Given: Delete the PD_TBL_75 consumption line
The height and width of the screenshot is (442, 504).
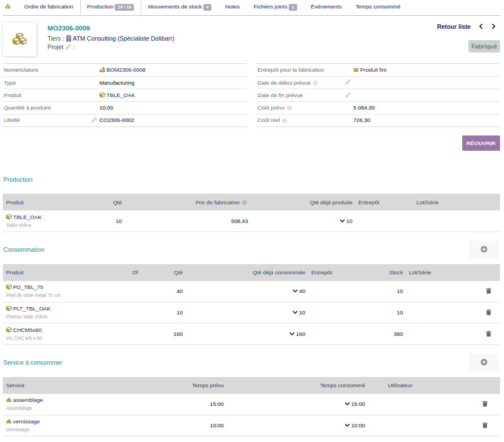Looking at the screenshot, I should (488, 291).
